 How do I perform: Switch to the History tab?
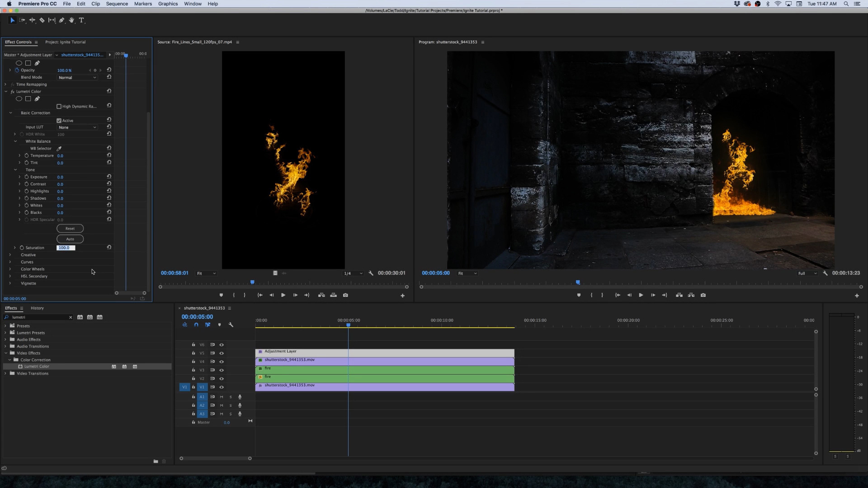(x=37, y=308)
